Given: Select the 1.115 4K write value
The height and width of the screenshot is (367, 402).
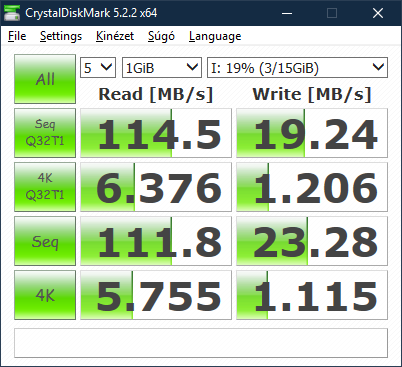Looking at the screenshot, I should click(x=312, y=295).
